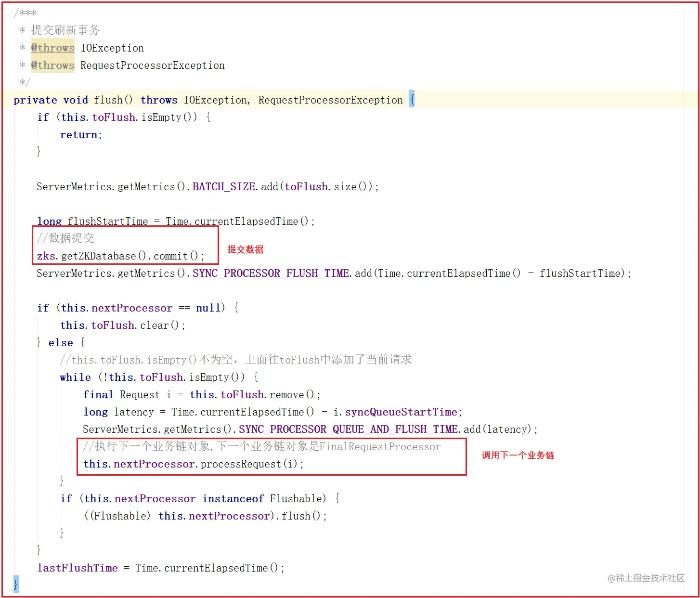Click the constant 'BATCH_SIZE'
This screenshot has height=598, width=700.
click(x=224, y=187)
